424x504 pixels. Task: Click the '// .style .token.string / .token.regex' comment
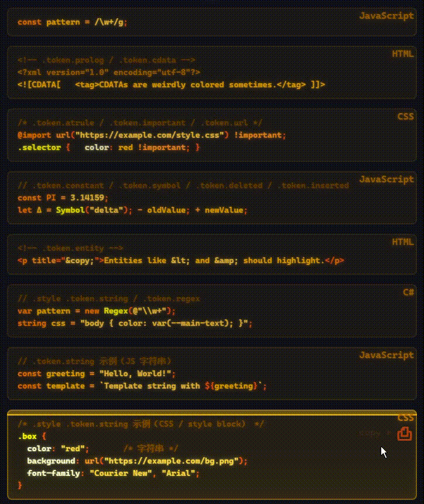(108, 299)
